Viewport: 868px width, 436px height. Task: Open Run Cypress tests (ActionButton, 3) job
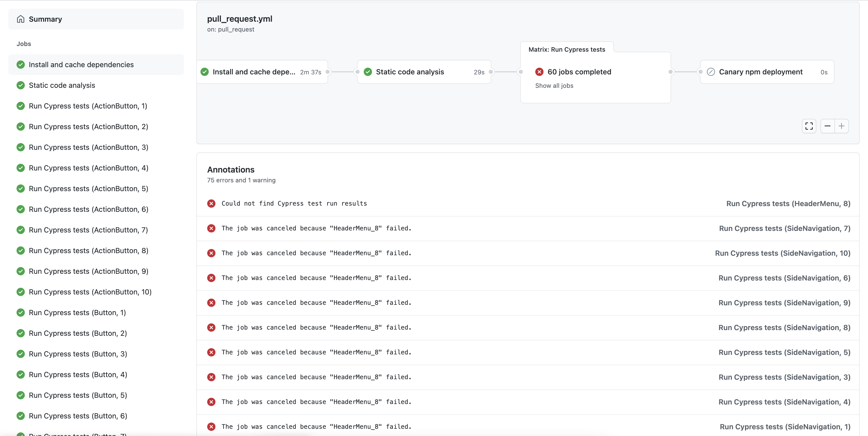click(x=96, y=147)
